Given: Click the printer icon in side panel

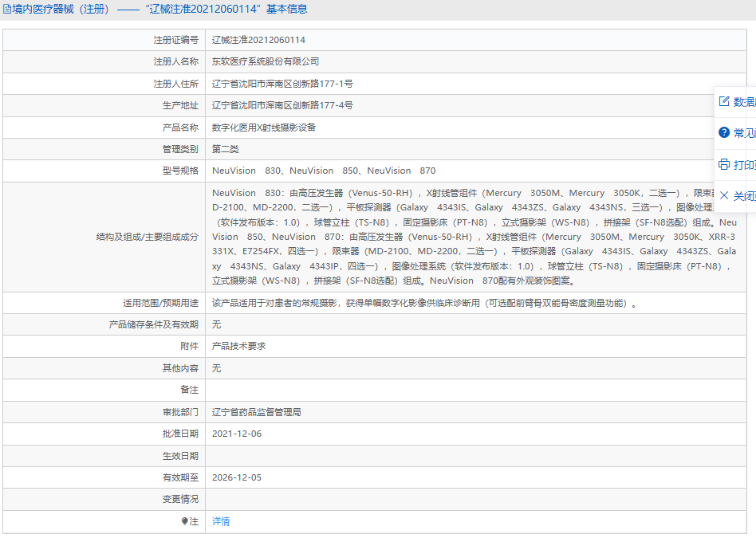Looking at the screenshot, I should [x=724, y=165].
